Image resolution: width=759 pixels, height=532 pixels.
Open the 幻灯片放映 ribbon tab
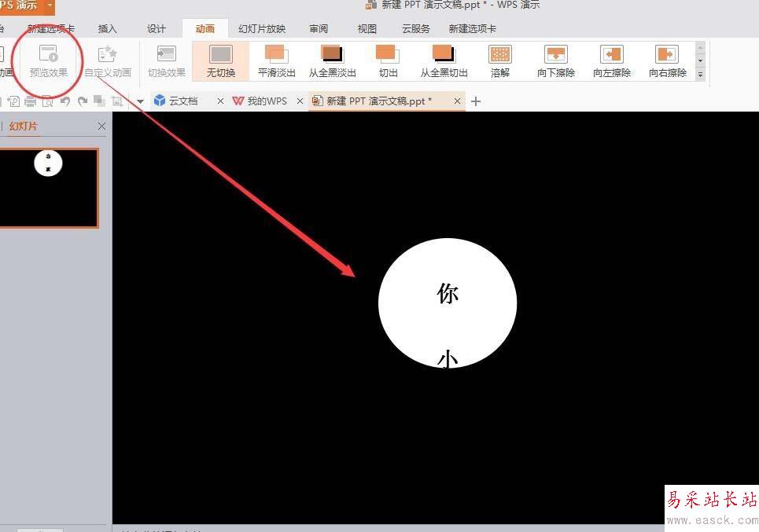(262, 28)
